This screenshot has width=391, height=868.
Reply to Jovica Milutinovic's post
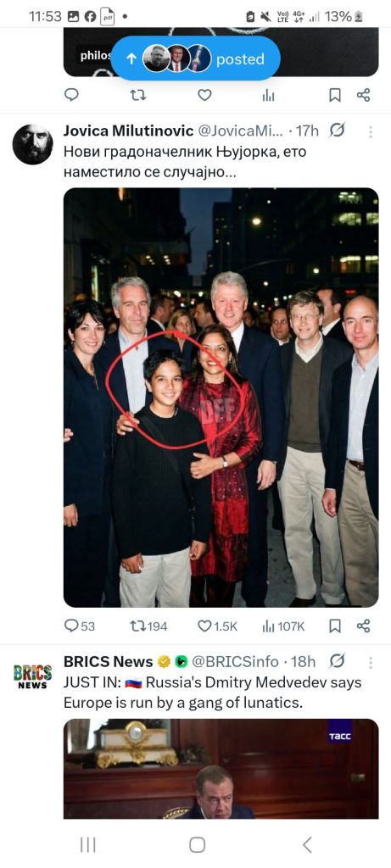(x=79, y=626)
